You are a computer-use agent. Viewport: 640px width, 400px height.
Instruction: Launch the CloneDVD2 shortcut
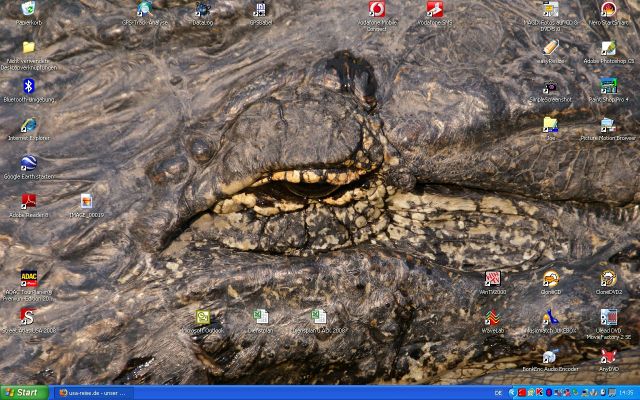point(609,279)
